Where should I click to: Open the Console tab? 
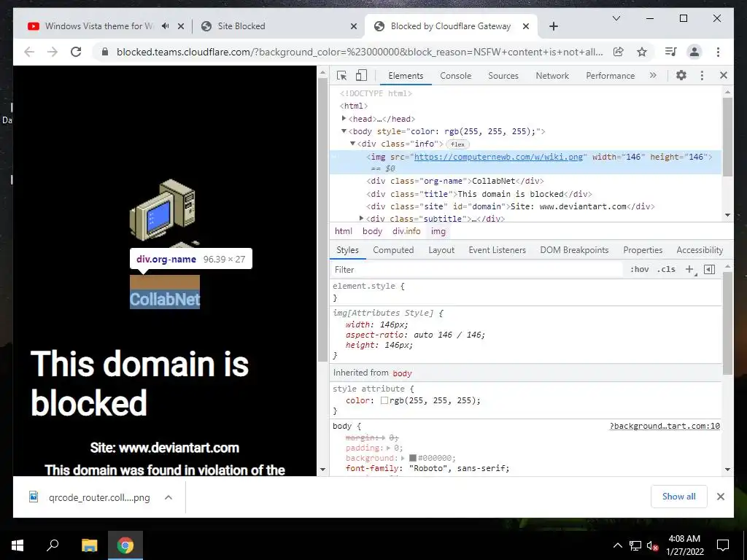[455, 76]
